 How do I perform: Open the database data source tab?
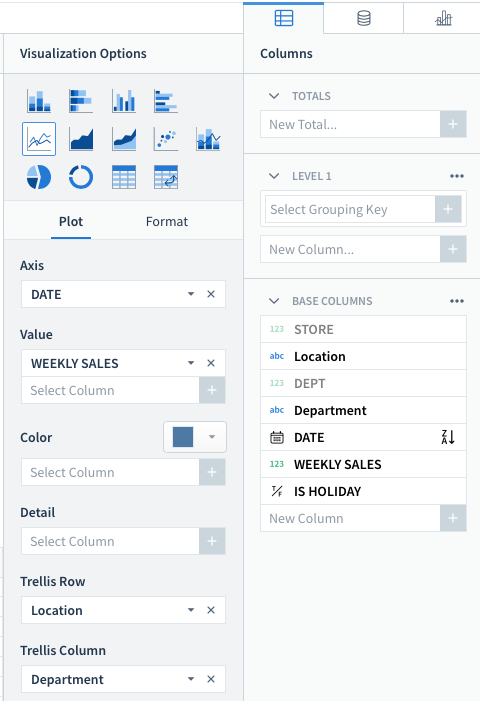tap(364, 18)
